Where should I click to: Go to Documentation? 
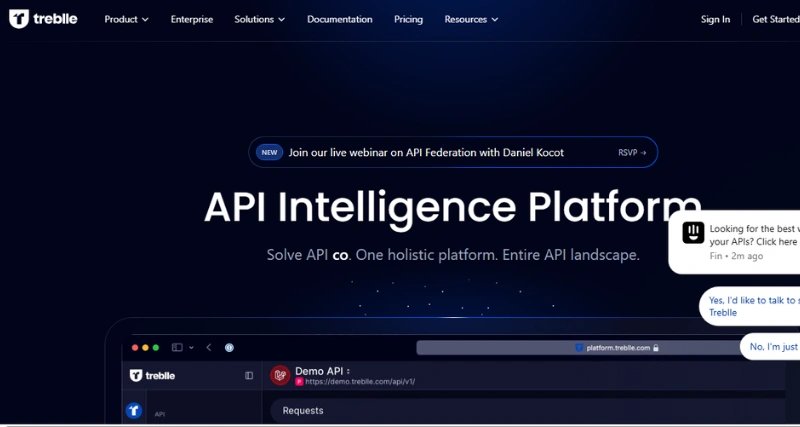(x=340, y=19)
